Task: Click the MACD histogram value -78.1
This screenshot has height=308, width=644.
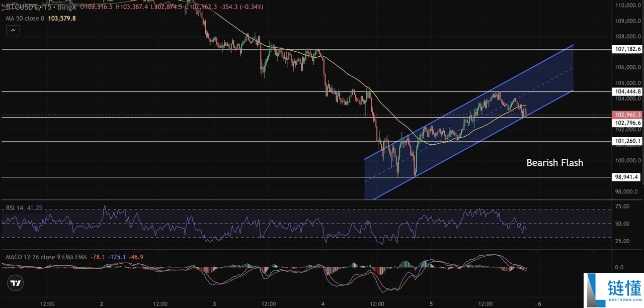Action: pyautogui.click(x=98, y=257)
